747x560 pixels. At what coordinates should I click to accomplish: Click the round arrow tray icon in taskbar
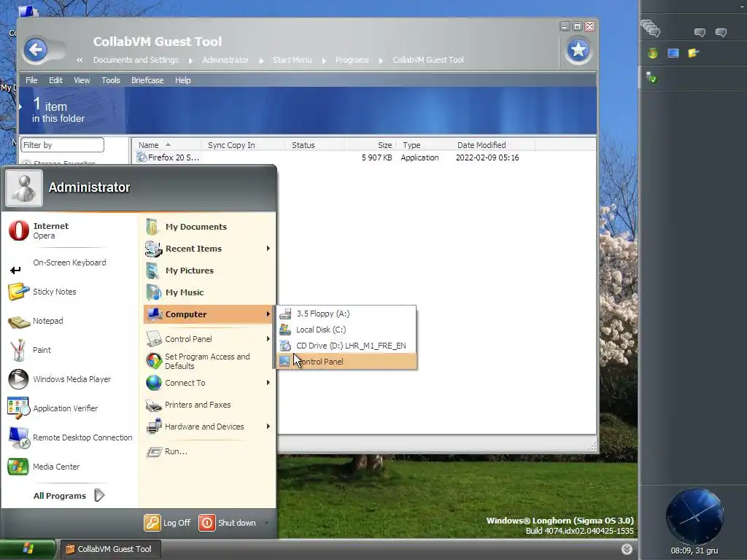[x=627, y=549]
